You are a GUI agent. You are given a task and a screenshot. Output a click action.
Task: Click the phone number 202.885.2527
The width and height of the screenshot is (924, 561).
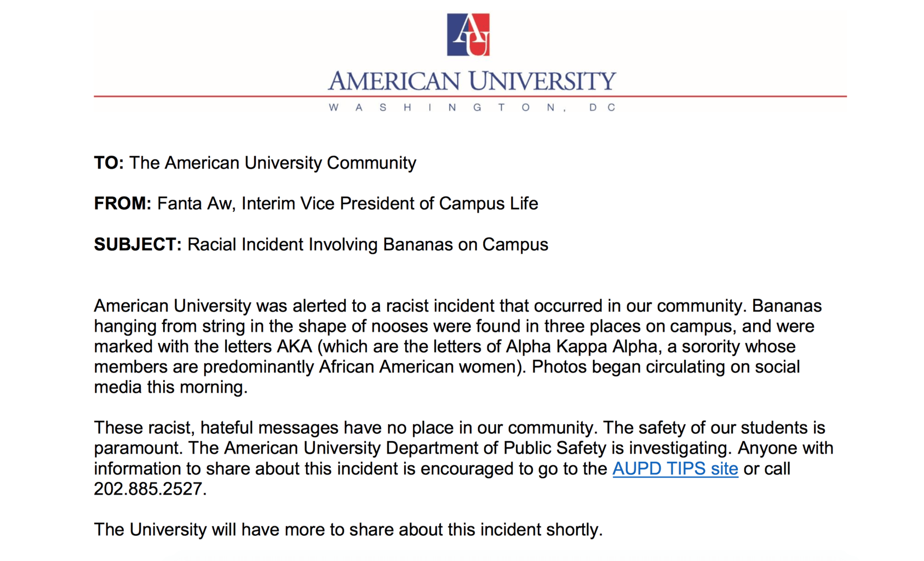(x=148, y=489)
